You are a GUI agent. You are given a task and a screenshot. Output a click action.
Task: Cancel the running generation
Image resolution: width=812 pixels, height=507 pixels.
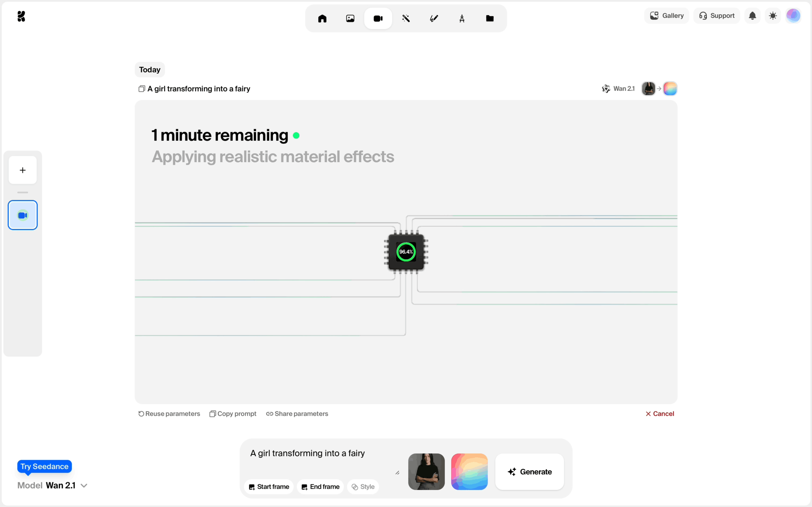(x=660, y=413)
